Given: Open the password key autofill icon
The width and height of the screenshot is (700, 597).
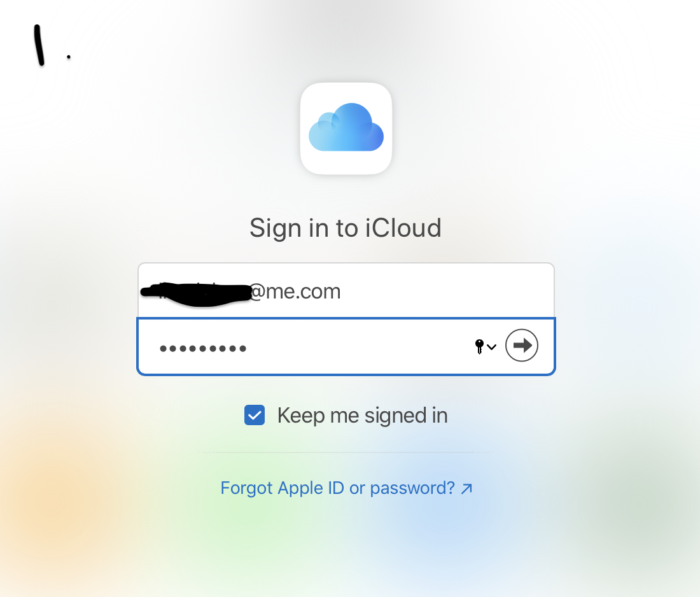Looking at the screenshot, I should click(479, 346).
